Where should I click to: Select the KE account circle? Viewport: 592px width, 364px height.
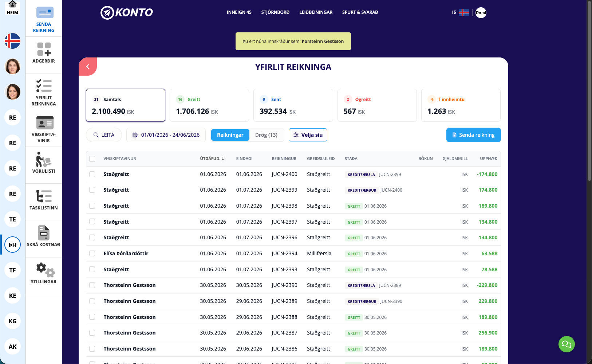[x=12, y=296]
